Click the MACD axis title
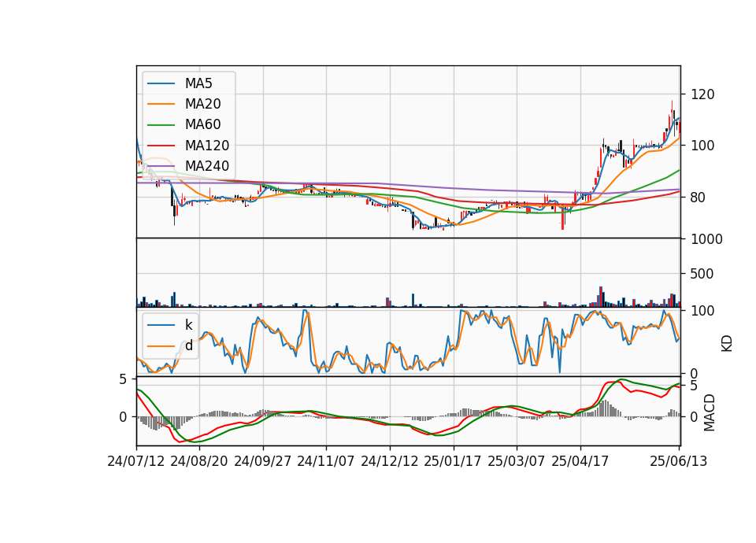Viewport: 756px width, 543px height. 710,412
